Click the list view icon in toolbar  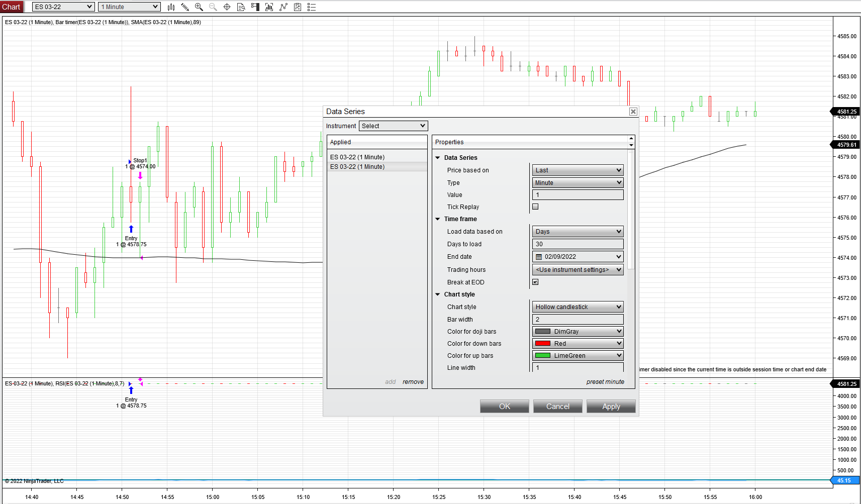(x=312, y=7)
